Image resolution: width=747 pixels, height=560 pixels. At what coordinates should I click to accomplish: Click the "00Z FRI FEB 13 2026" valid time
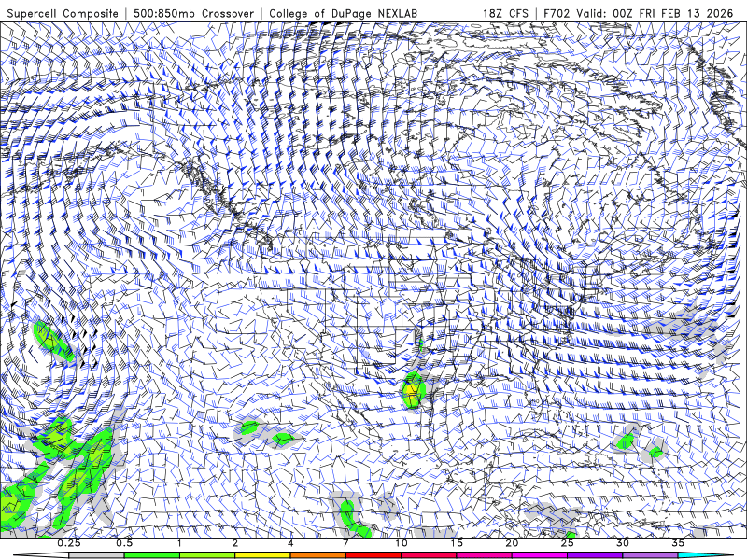673,13
